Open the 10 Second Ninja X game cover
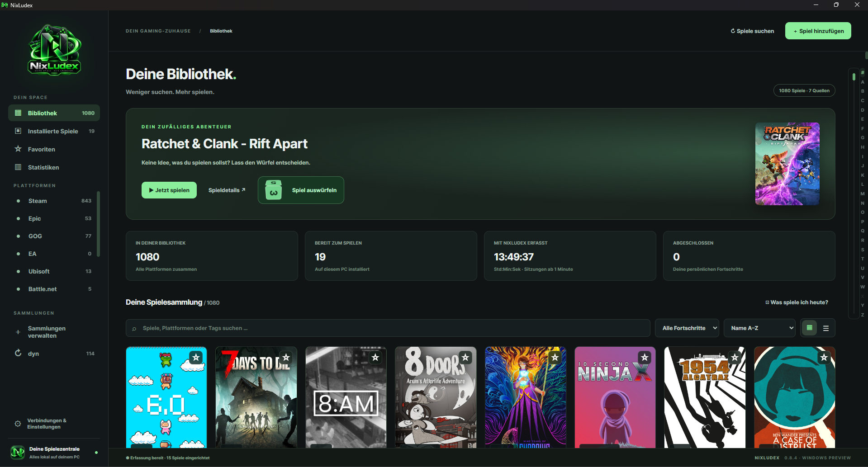 pyautogui.click(x=615, y=397)
